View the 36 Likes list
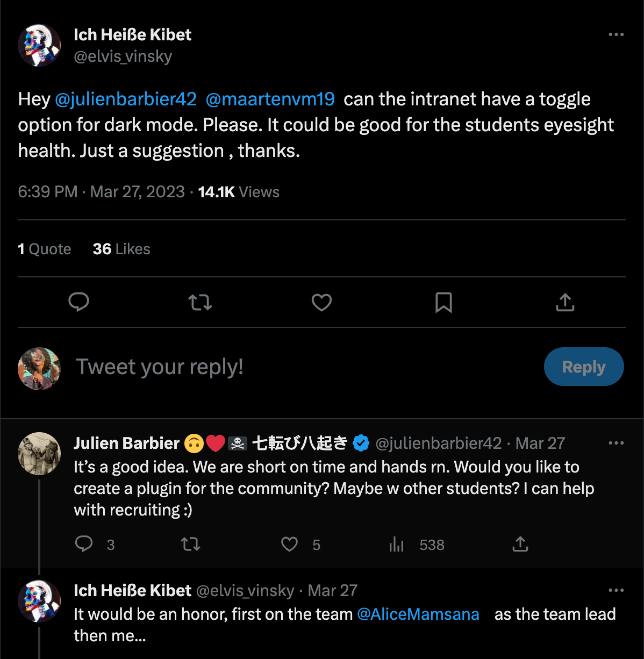This screenshot has width=644, height=659. coord(121,248)
